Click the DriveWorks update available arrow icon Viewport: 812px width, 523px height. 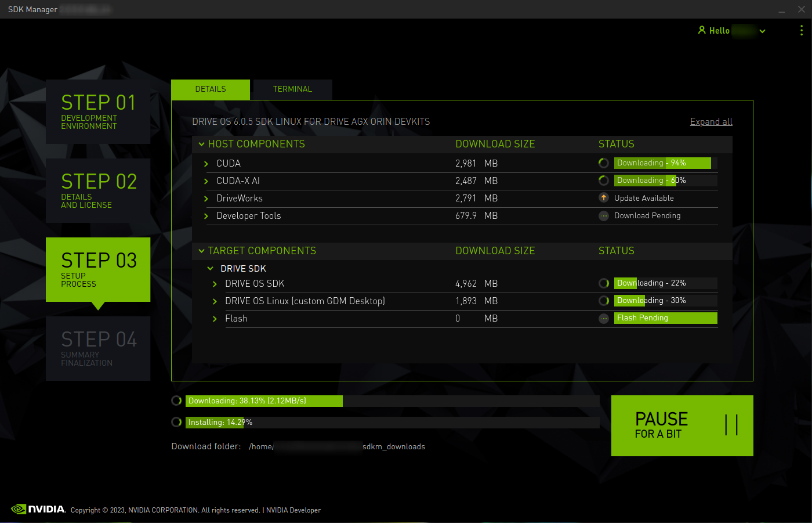(x=604, y=198)
